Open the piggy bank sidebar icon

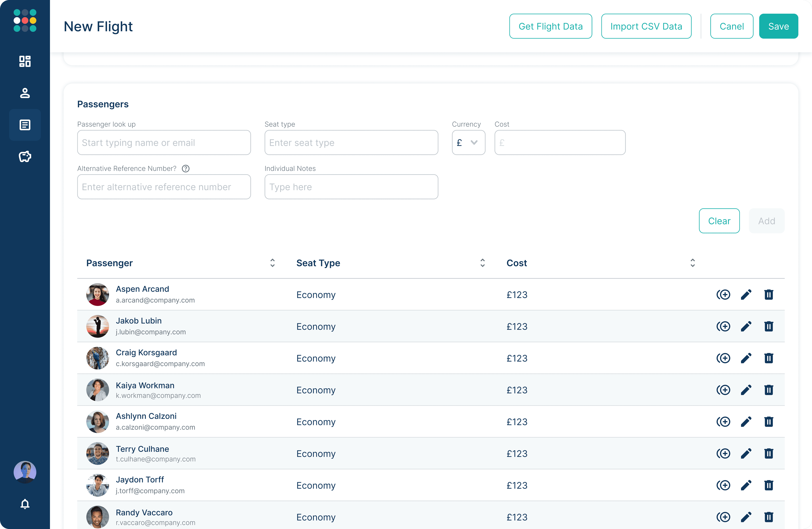click(25, 157)
